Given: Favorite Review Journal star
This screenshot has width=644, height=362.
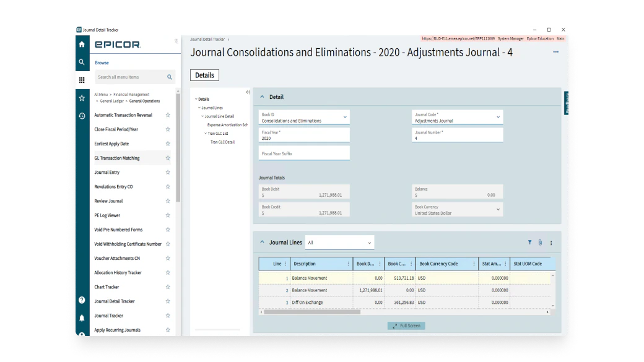Looking at the screenshot, I should coord(168,201).
